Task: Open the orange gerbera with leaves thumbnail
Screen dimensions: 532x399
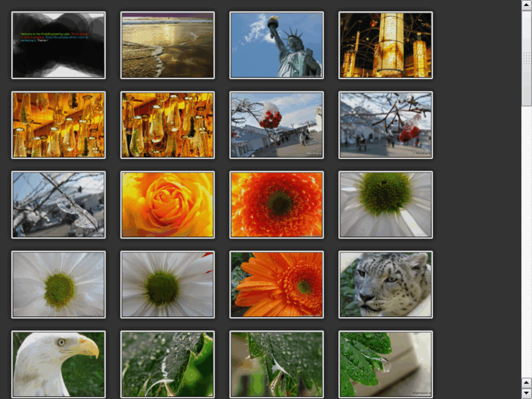Action: [277, 285]
